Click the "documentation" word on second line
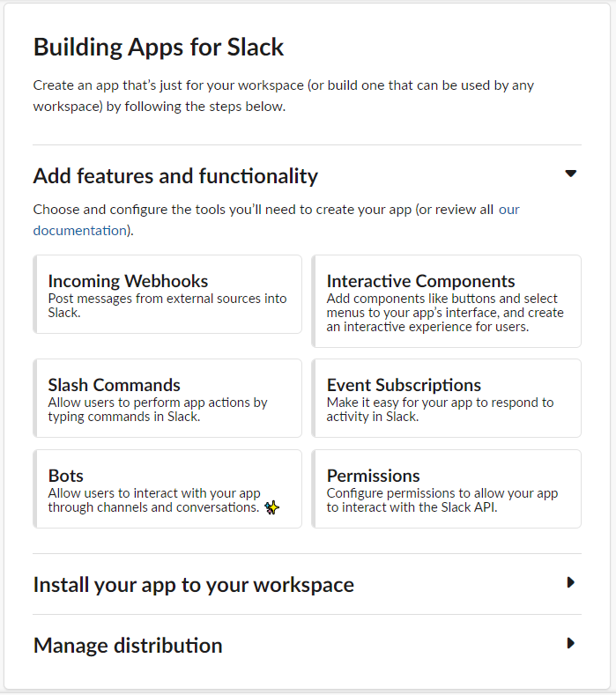 click(x=80, y=231)
